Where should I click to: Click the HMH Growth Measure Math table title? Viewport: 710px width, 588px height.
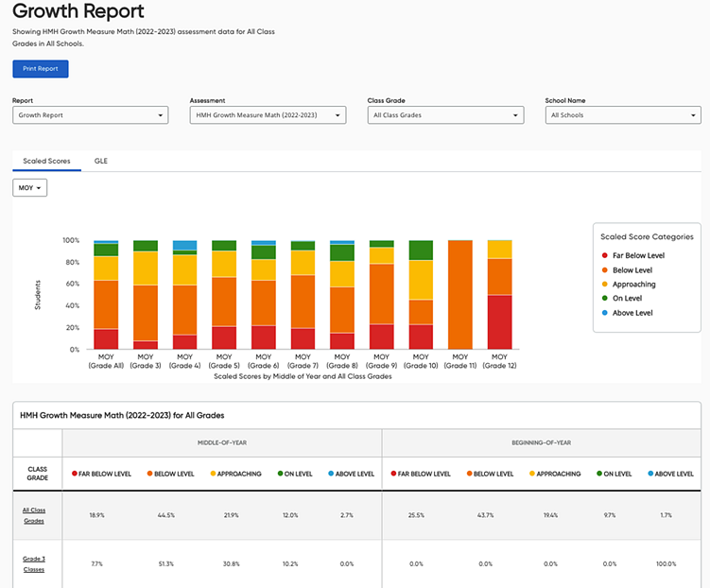pos(122,416)
